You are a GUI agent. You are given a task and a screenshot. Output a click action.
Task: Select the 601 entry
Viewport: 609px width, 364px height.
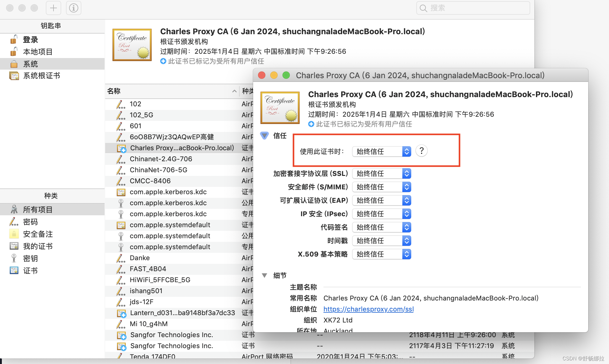pos(179,126)
